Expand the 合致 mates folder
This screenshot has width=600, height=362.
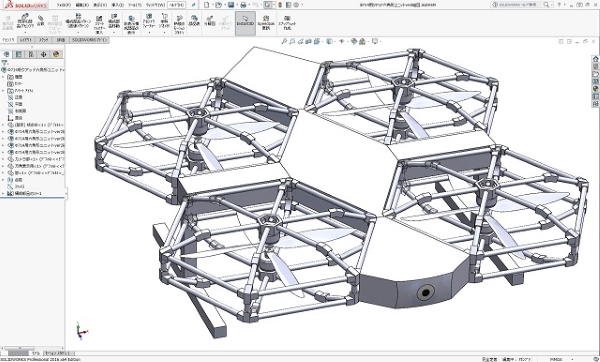(x=3, y=180)
